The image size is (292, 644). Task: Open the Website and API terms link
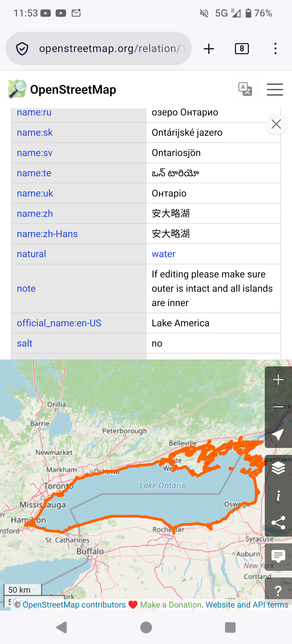[247, 605]
